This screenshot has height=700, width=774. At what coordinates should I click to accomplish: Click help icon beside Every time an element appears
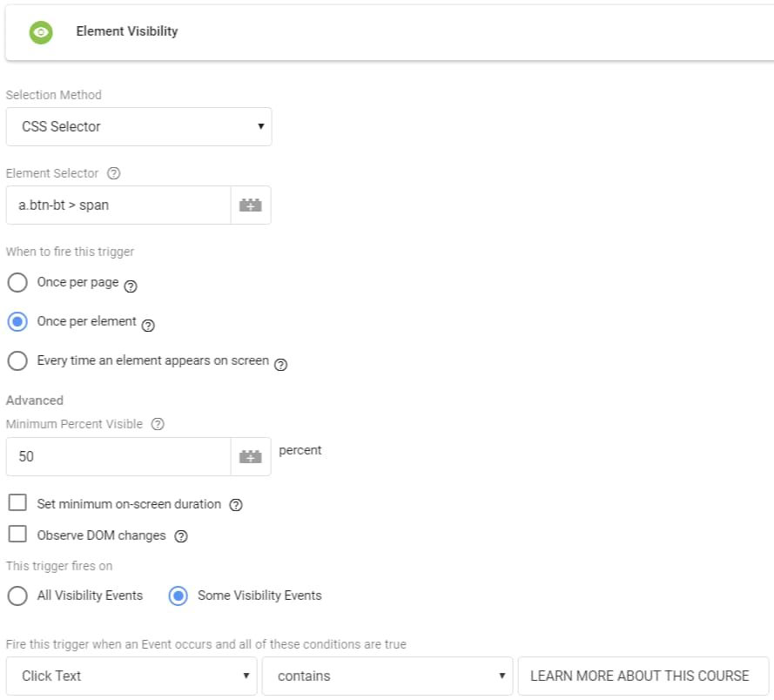[x=280, y=364]
